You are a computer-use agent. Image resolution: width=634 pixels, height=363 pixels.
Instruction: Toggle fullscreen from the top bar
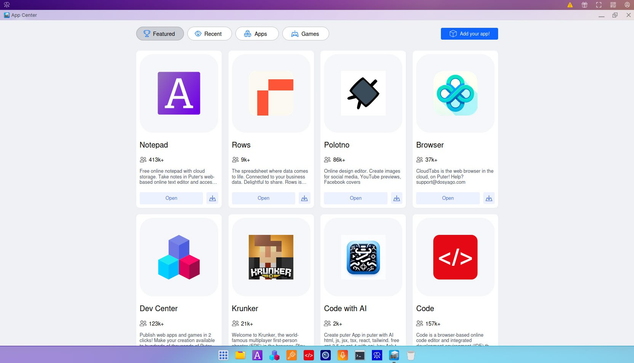(599, 5)
